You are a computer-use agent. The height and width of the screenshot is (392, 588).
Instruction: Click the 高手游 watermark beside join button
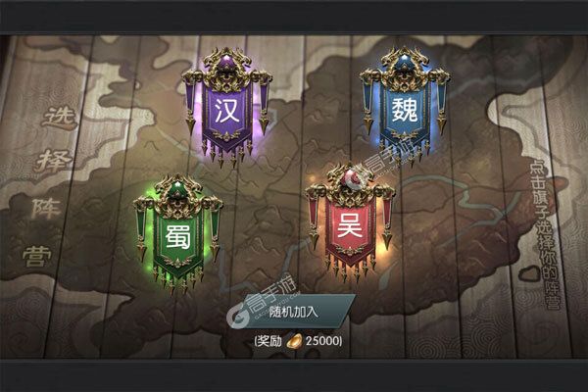click(x=263, y=306)
